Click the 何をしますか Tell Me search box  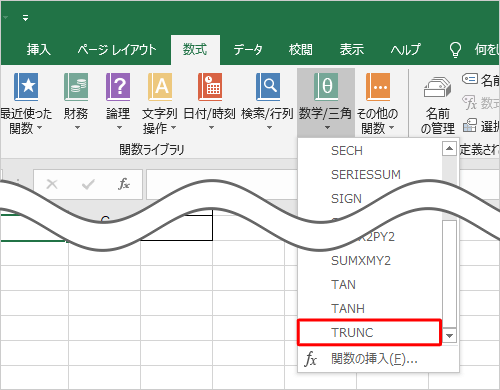pos(487,50)
